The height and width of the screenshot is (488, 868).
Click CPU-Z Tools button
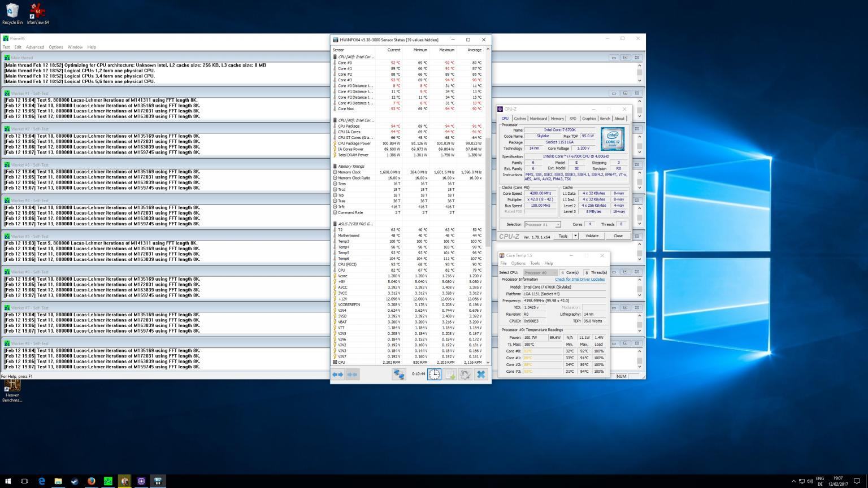tap(563, 236)
